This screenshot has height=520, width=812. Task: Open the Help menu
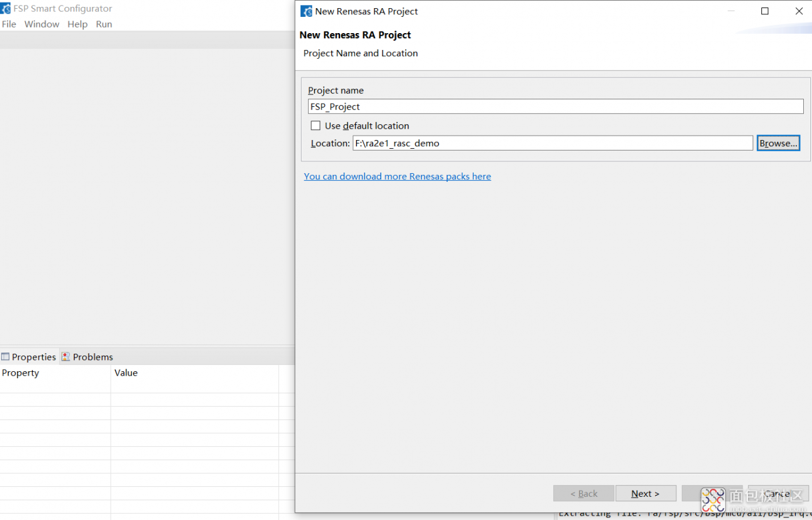click(x=78, y=24)
